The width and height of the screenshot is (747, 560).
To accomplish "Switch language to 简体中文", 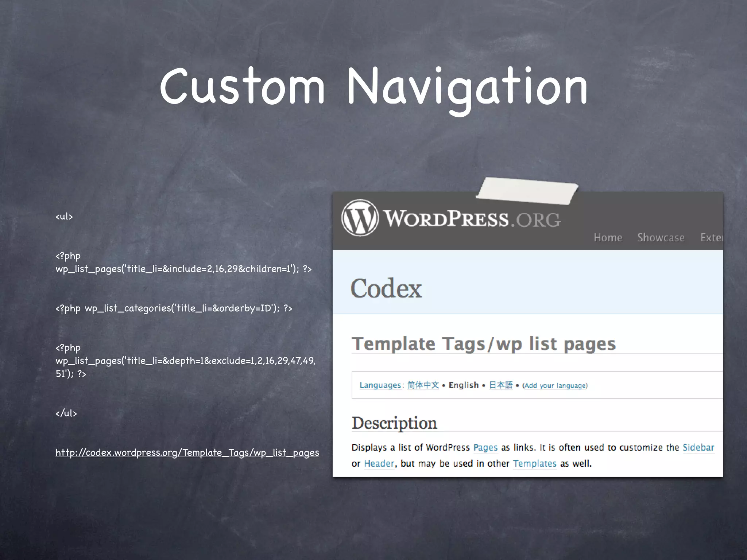I will click(423, 385).
